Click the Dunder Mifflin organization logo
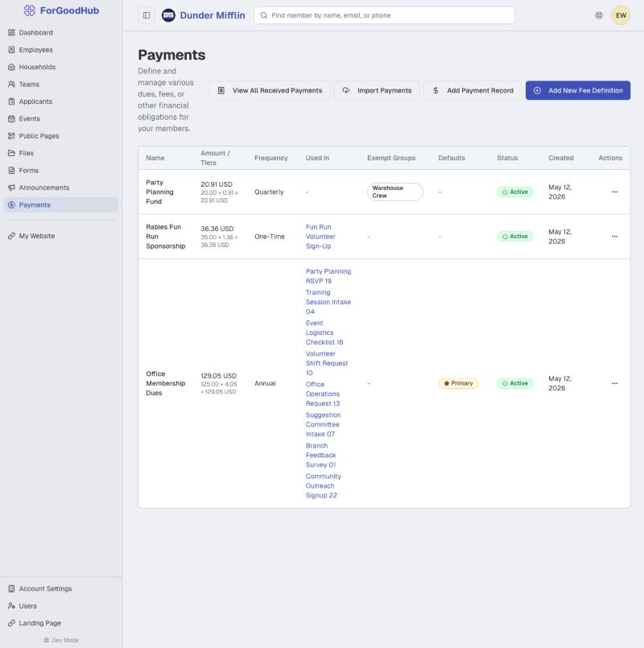This screenshot has width=644, height=648. pyautogui.click(x=168, y=15)
